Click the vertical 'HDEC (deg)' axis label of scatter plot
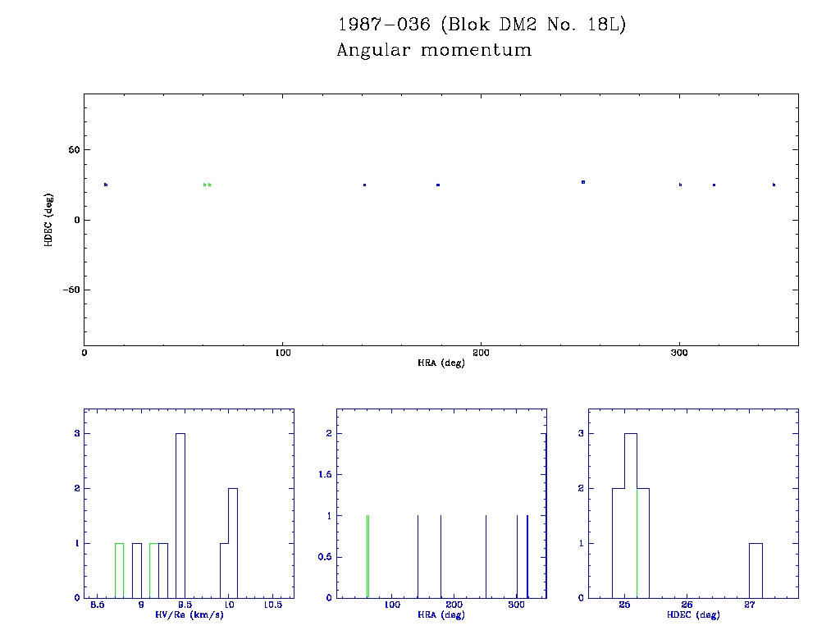 49,219
